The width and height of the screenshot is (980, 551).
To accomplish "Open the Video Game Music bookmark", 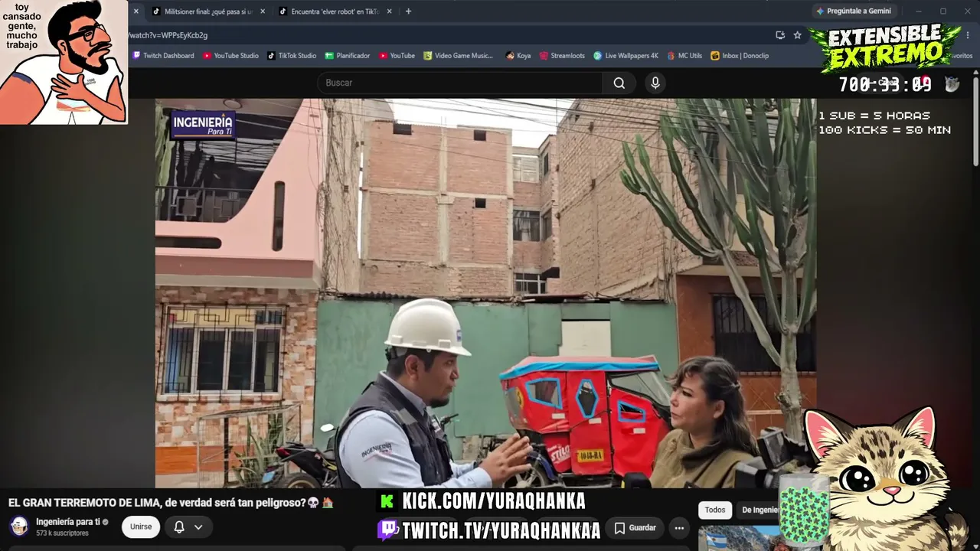I will [459, 56].
